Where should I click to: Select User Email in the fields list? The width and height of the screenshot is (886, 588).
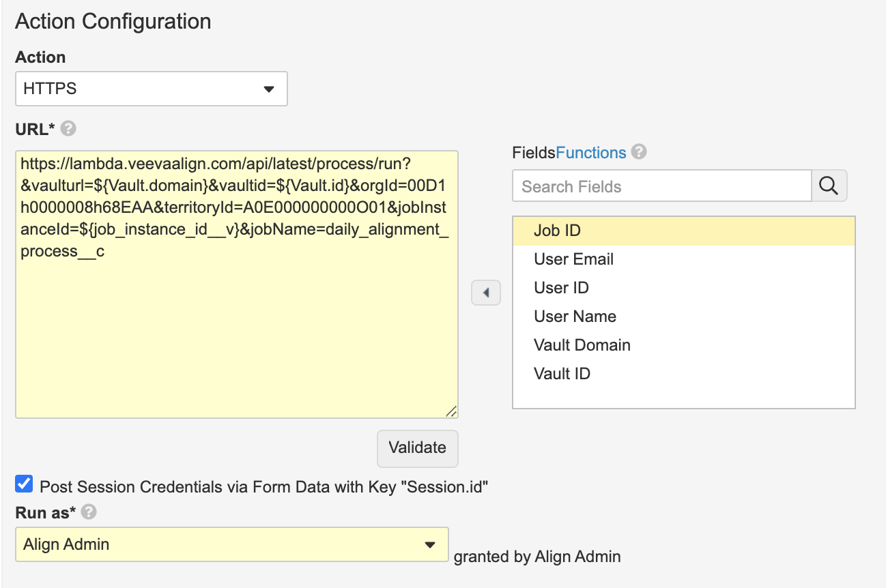click(x=573, y=259)
